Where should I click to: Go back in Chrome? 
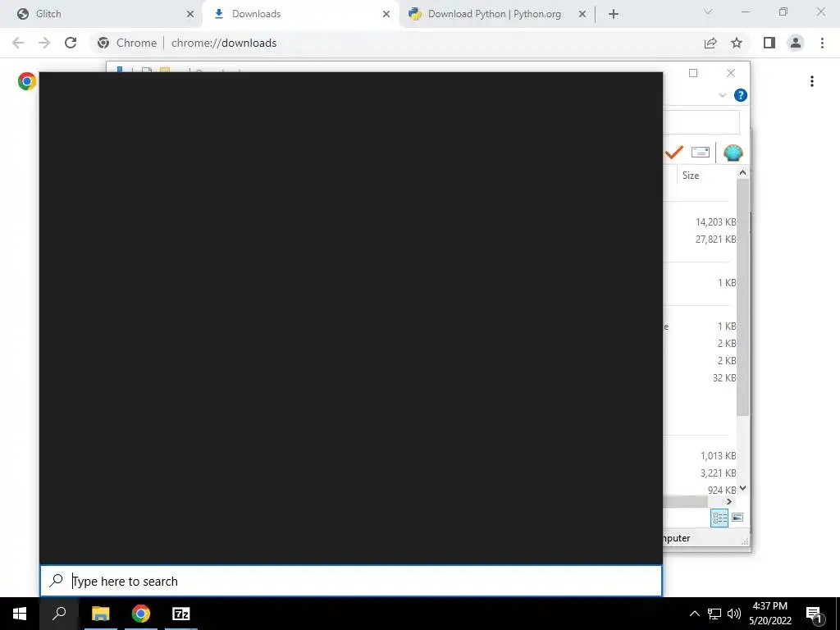click(x=18, y=43)
